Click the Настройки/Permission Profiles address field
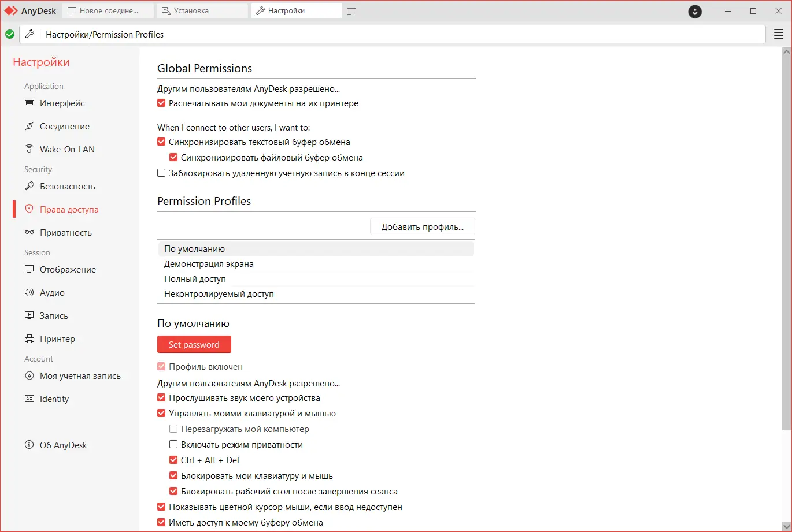The width and height of the screenshot is (792, 532). (x=393, y=34)
